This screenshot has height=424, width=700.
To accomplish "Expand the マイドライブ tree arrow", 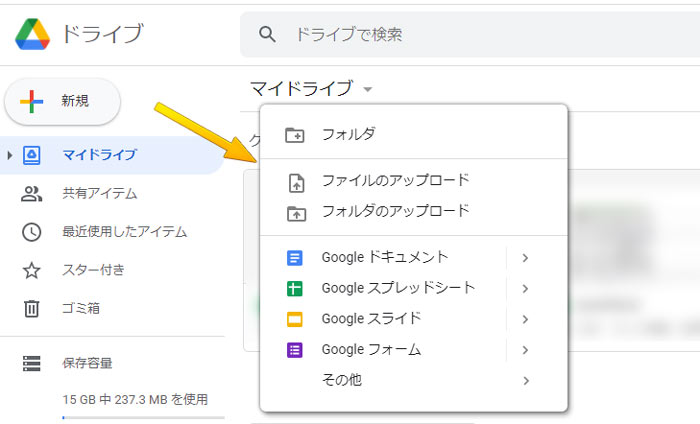I will 9,155.
